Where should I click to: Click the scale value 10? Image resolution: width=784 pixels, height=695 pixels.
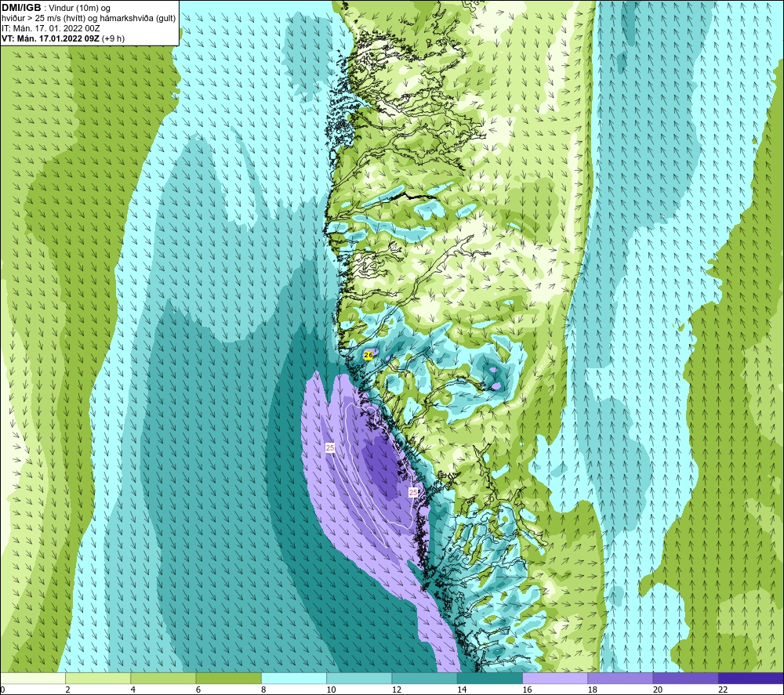(x=332, y=690)
